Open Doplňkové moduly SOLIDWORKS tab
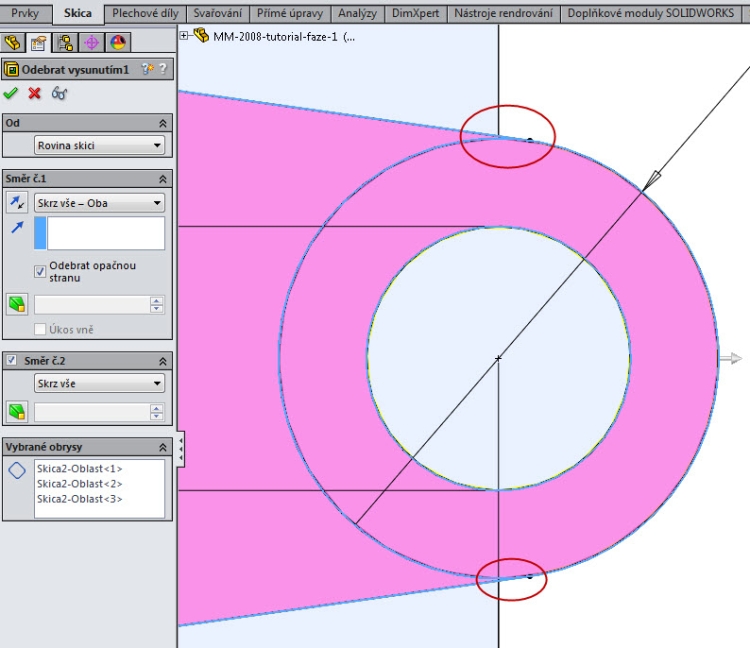The image size is (750, 648). coord(651,13)
